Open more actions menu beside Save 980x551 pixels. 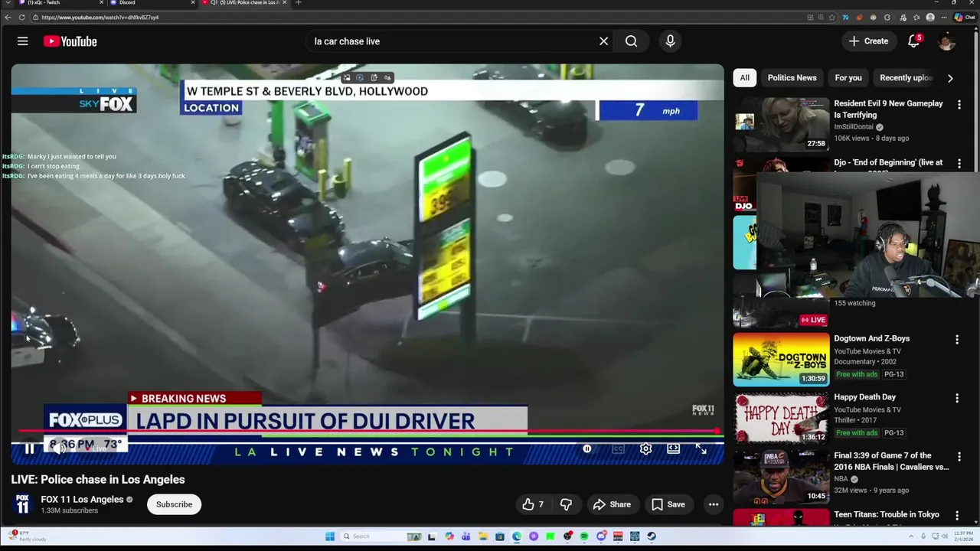(x=714, y=504)
